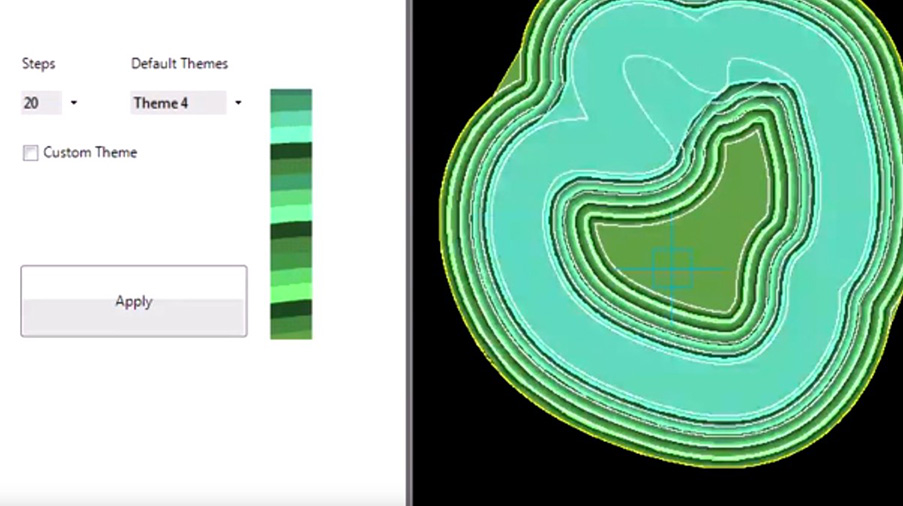Open the Default Themes dropdown arrow

238,103
